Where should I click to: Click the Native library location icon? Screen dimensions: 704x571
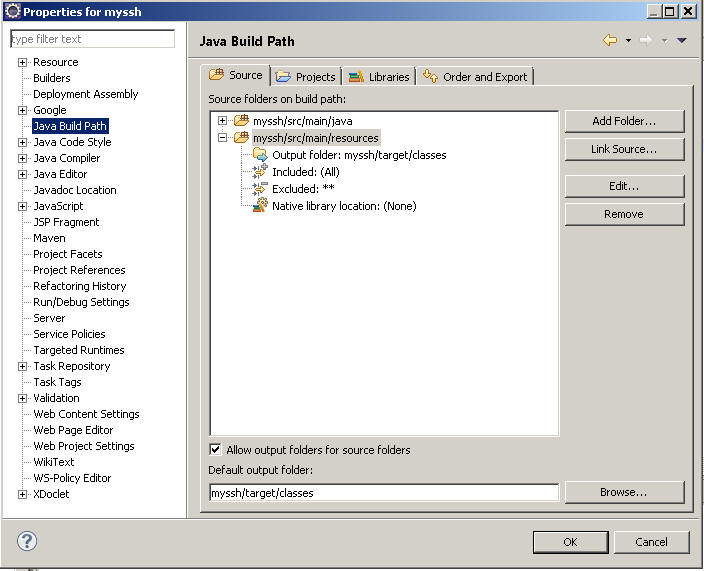[x=260, y=206]
